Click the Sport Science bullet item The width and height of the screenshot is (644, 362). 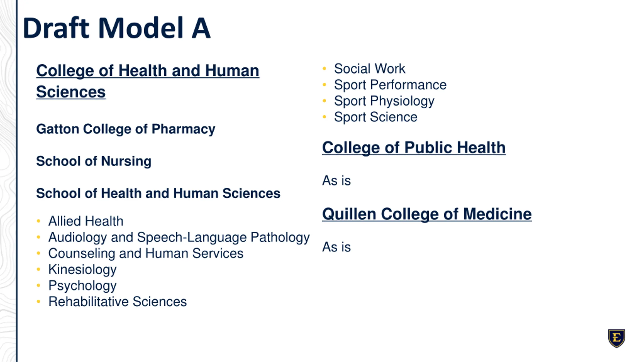(376, 117)
